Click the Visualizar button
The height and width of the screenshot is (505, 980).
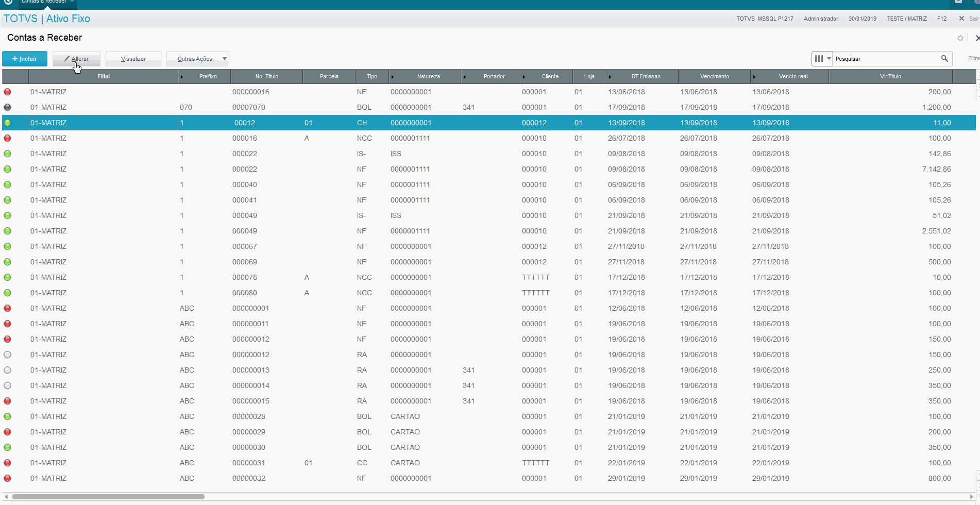point(133,59)
